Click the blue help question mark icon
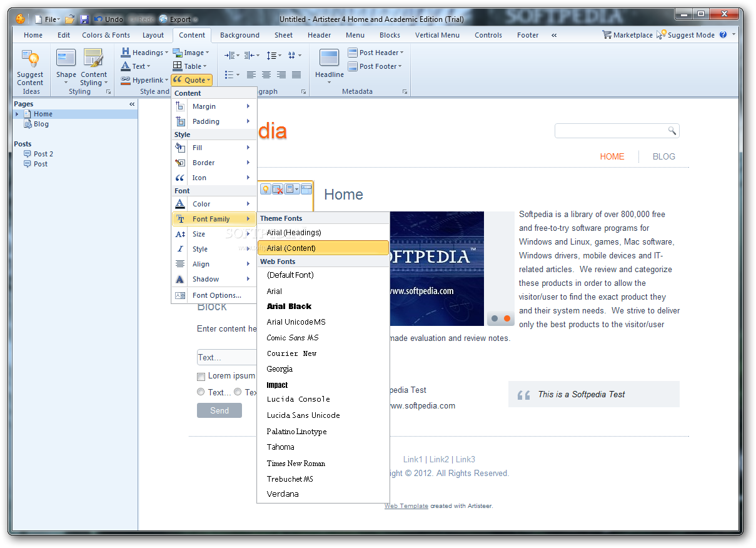The height and width of the screenshot is (548, 756). pyautogui.click(x=723, y=35)
